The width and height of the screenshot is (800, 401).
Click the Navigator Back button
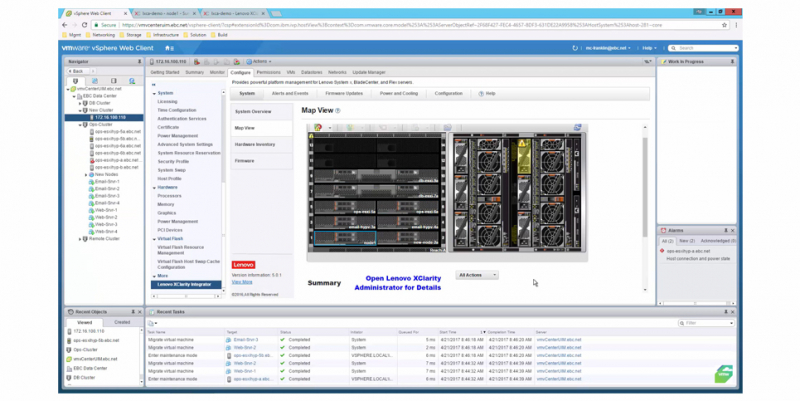click(77, 71)
